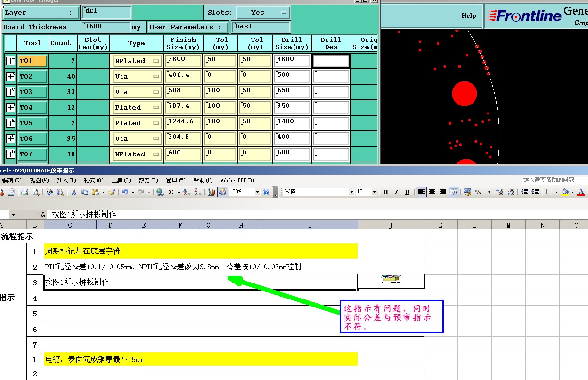Toggle the plus box for tool T02
This screenshot has height=380, width=588.
pos(10,76)
